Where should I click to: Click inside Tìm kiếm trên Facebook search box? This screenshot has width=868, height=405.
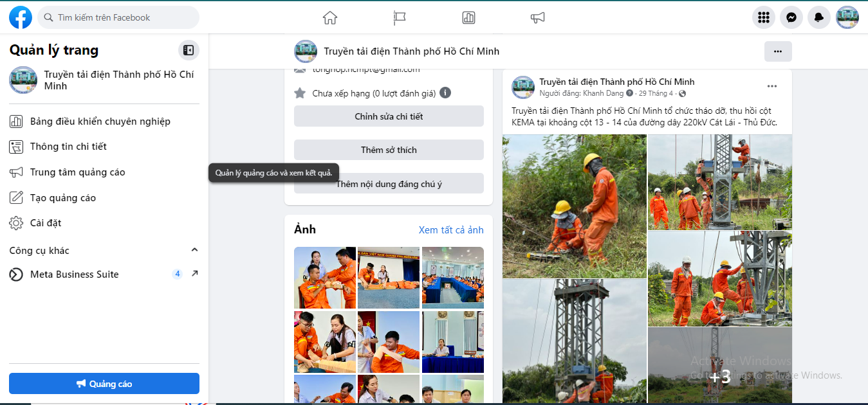tap(118, 17)
